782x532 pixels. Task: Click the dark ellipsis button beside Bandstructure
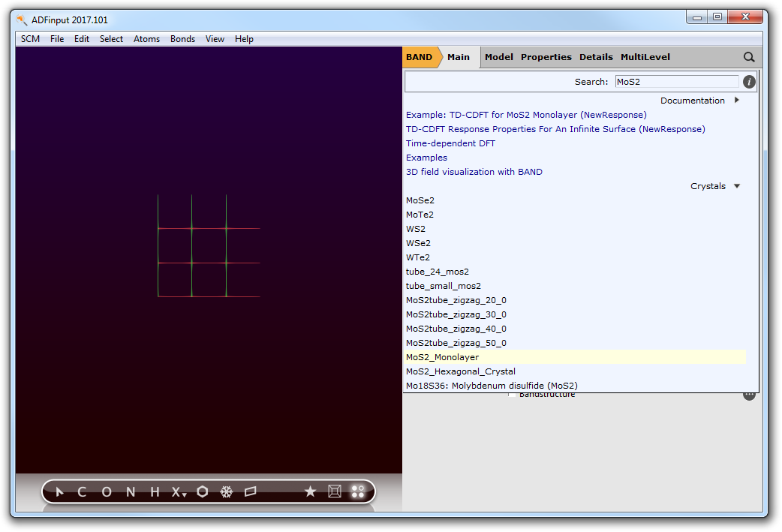click(749, 396)
